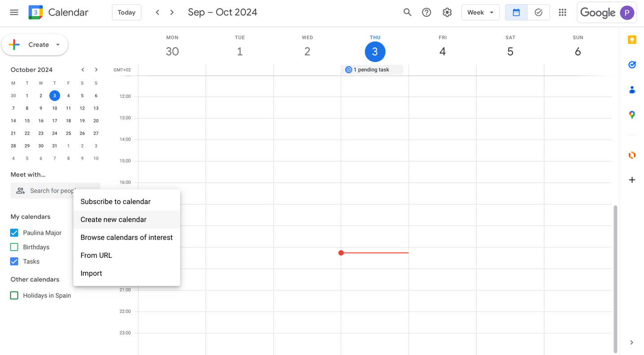Uncheck the Paulina Major calendar
Viewport: 644px width, 355px height.
[14, 233]
